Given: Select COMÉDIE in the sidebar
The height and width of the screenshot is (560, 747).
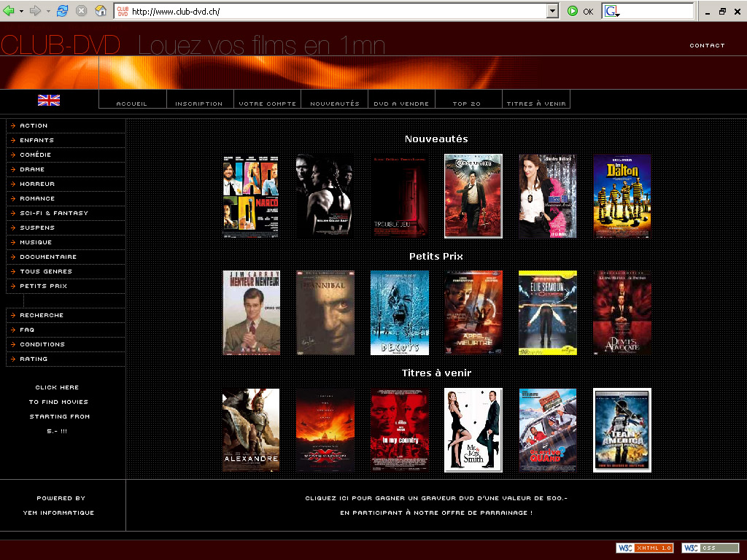Looking at the screenshot, I should [x=66, y=155].
